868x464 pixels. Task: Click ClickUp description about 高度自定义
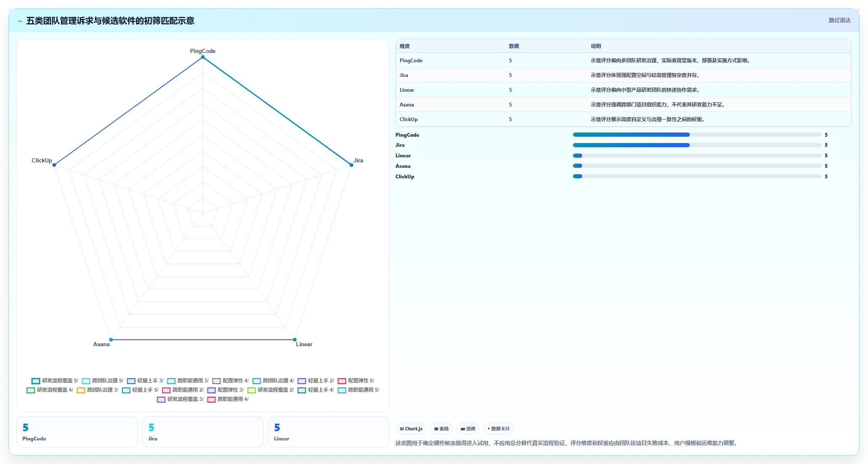tap(648, 119)
